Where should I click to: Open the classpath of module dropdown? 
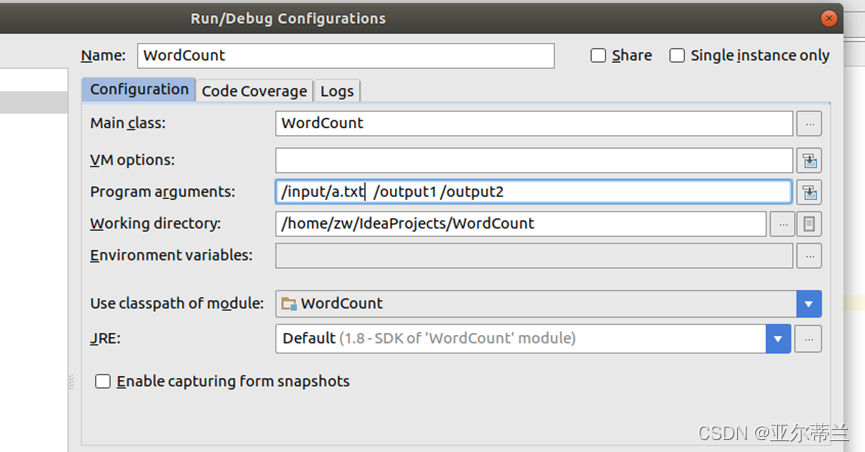click(x=808, y=304)
